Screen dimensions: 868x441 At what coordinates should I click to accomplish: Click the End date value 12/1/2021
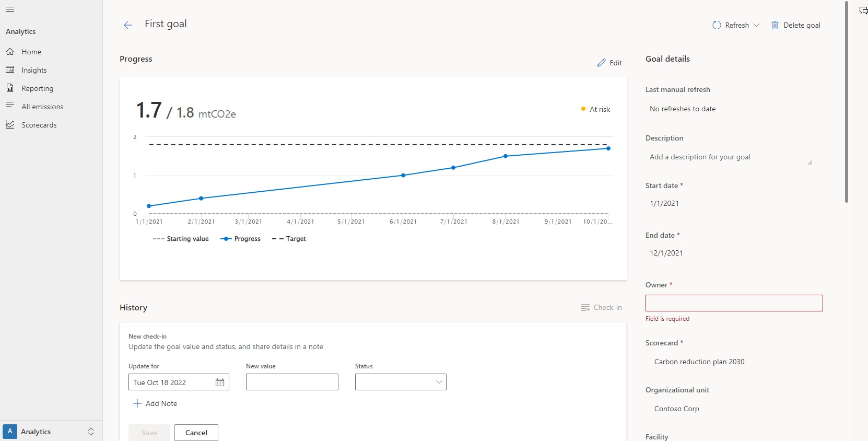coord(666,253)
